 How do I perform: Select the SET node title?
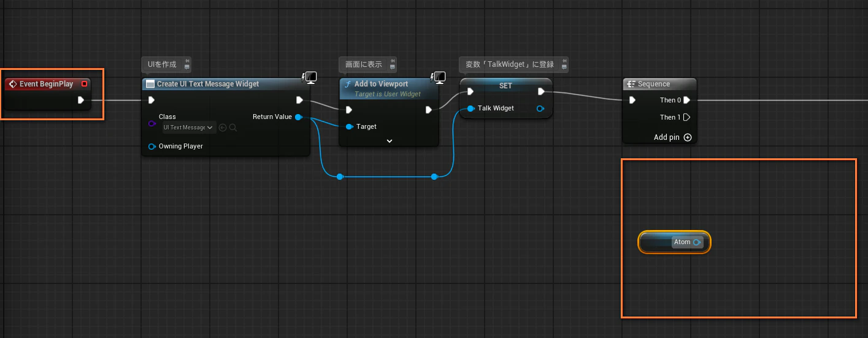click(505, 86)
